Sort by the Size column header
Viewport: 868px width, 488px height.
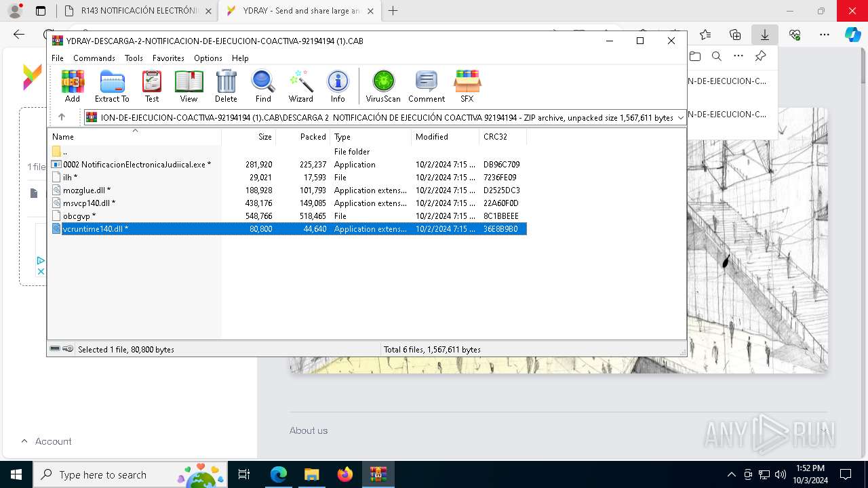pos(248,137)
